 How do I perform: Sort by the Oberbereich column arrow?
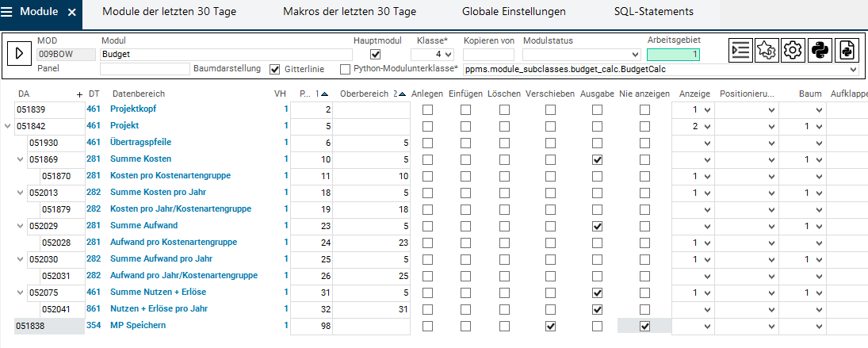403,94
